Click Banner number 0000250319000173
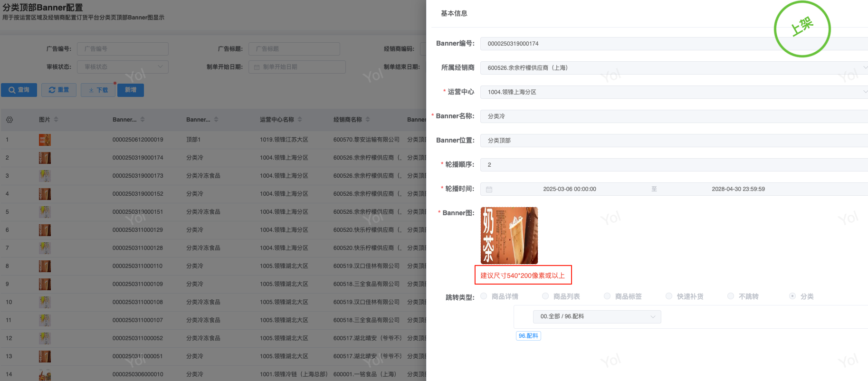Screen dimensions: 868x381 click(138, 176)
